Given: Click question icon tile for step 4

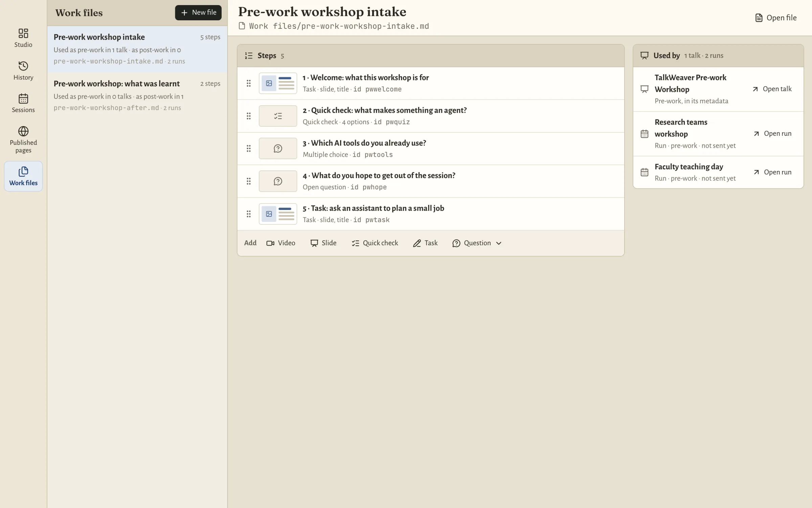Looking at the screenshot, I should [x=278, y=181].
